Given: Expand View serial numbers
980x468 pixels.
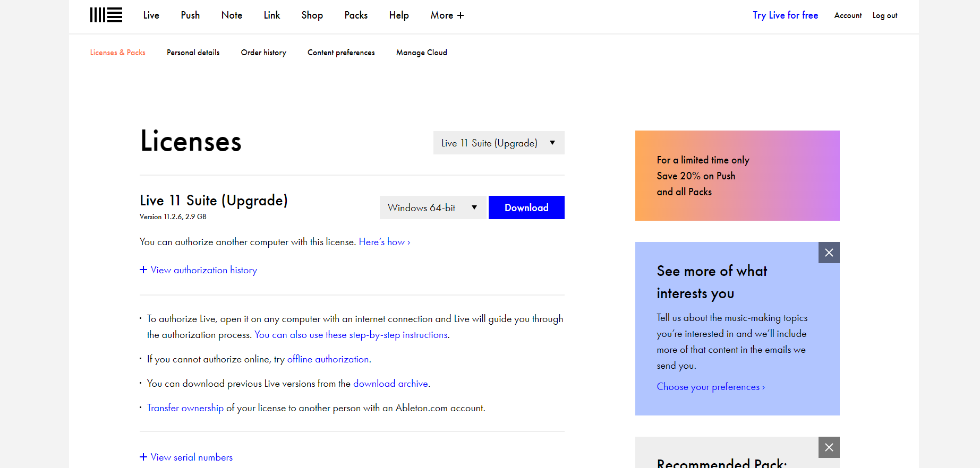Looking at the screenshot, I should coord(186,457).
